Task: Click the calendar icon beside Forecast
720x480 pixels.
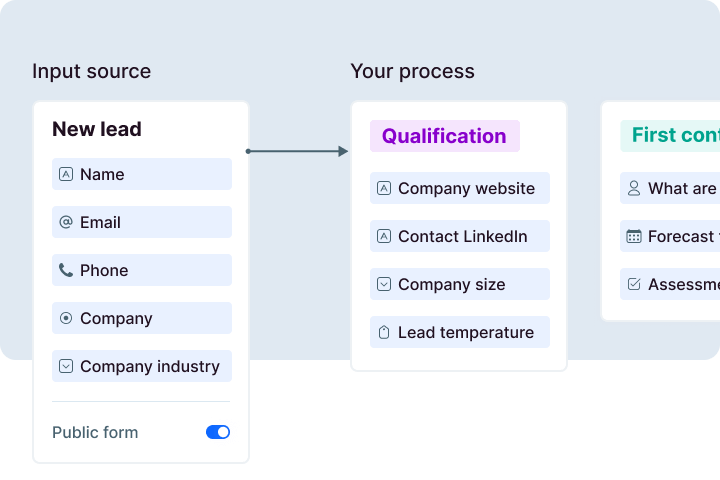Action: pyautogui.click(x=634, y=236)
